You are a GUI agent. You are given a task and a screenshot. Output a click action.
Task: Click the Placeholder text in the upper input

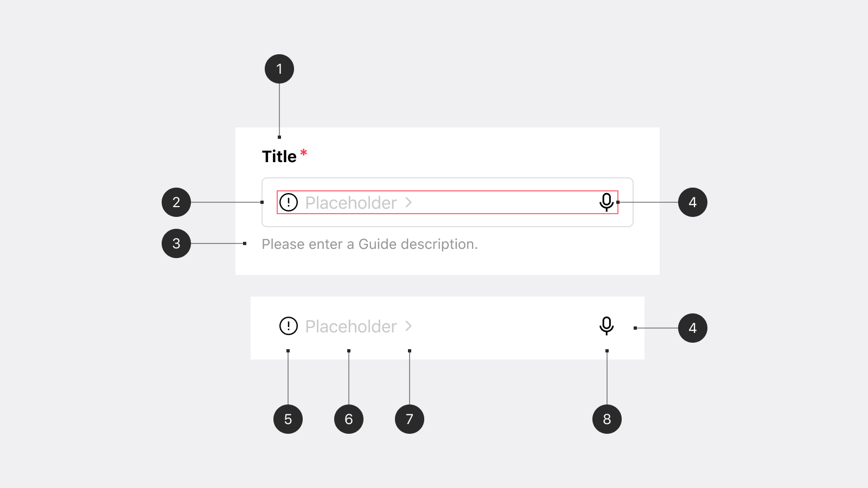[x=351, y=202]
